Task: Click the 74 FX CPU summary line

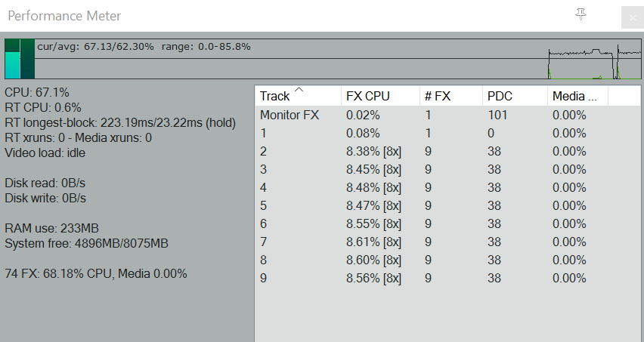Action: [95, 273]
